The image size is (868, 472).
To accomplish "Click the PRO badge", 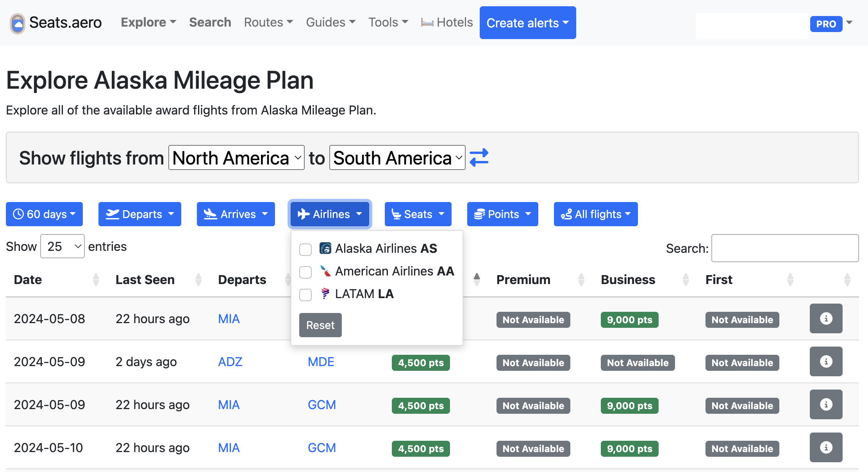I will click(x=826, y=24).
